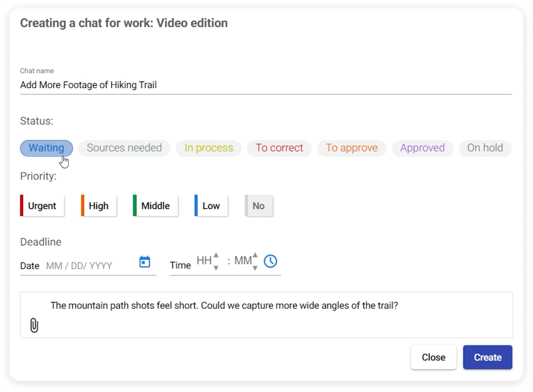Select the Waiting status
533x392 pixels.
[46, 148]
